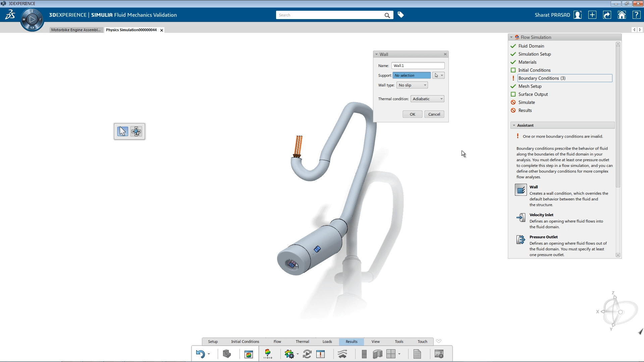The width and height of the screenshot is (644, 362).
Task: Switch to the View tab
Action: click(x=376, y=342)
